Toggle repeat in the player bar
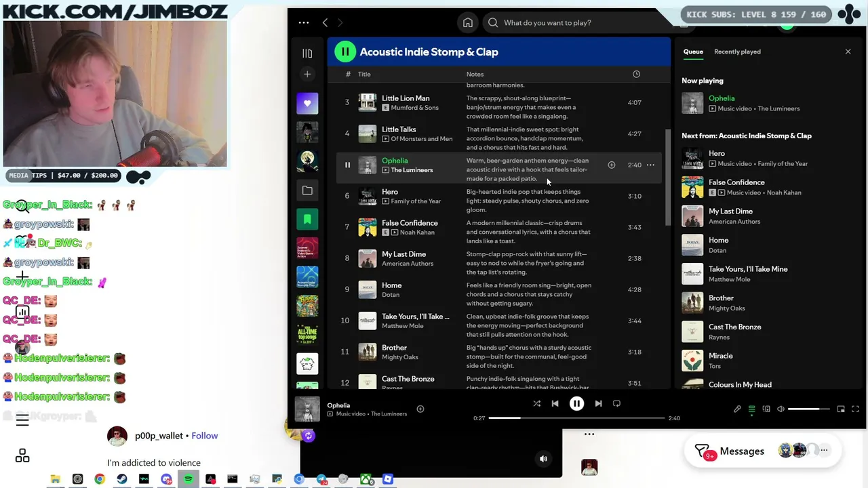868x488 pixels. [x=616, y=403]
